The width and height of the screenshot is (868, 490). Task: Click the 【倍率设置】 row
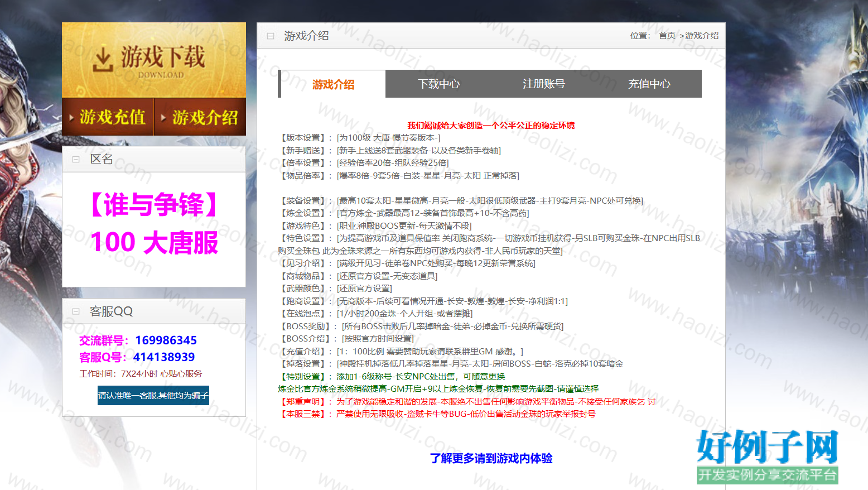363,163
